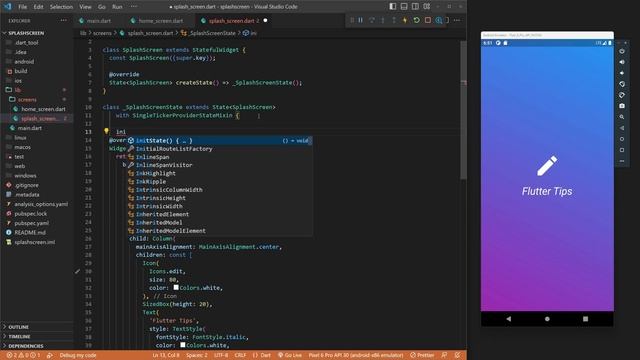The height and width of the screenshot is (360, 640).
Task: Open Customize Layout icon
Action: (x=427, y=7)
